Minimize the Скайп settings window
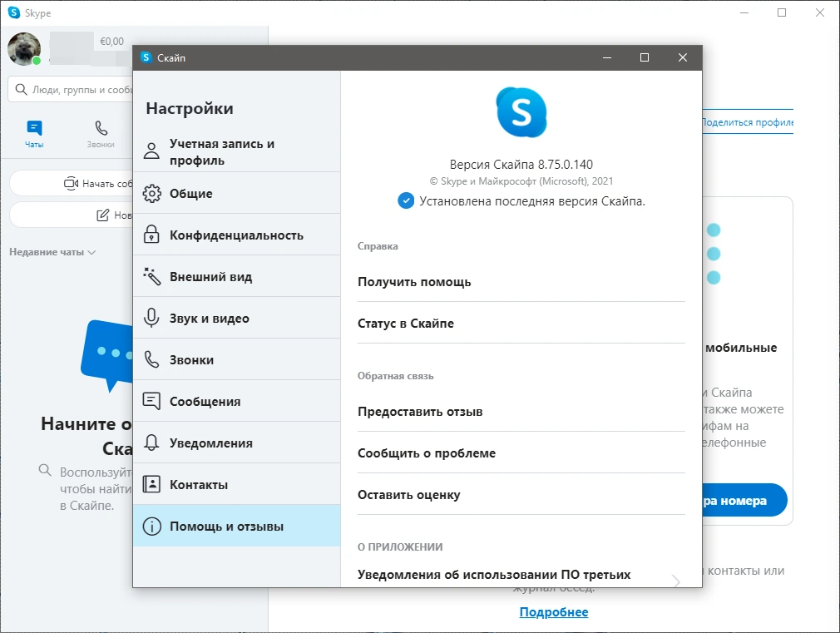 pyautogui.click(x=607, y=57)
